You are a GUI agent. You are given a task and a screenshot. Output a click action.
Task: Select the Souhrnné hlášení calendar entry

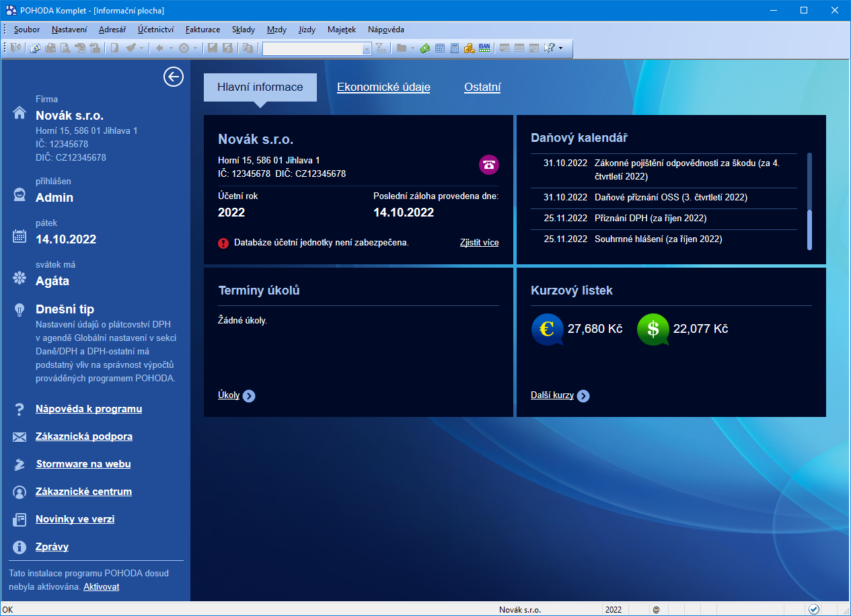point(664,239)
